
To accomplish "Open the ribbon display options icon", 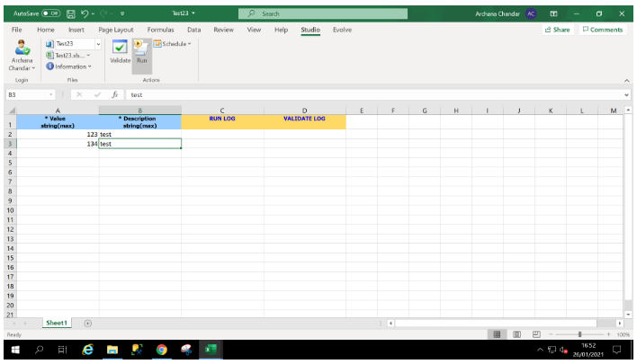I will coord(552,13).
